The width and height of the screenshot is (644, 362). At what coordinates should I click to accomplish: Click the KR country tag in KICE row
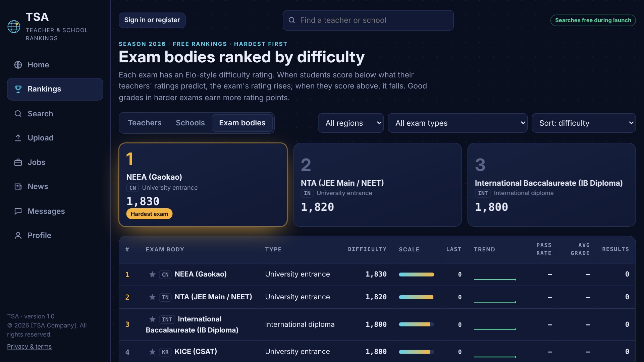[x=165, y=352]
